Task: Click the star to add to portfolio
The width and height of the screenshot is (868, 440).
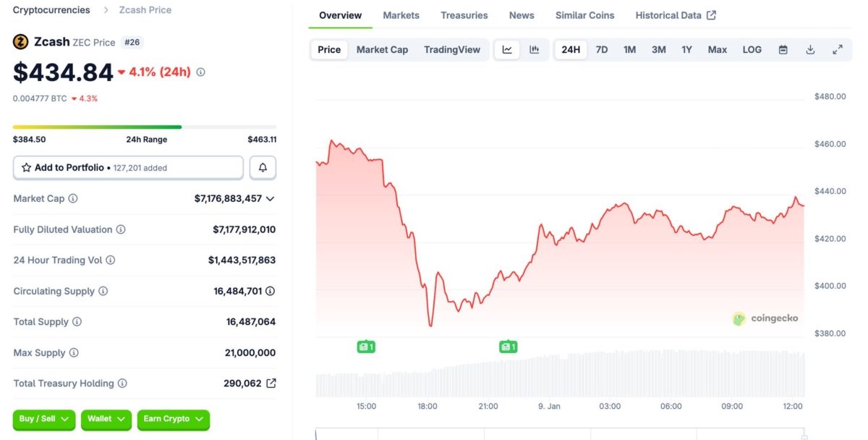Action: (25, 167)
